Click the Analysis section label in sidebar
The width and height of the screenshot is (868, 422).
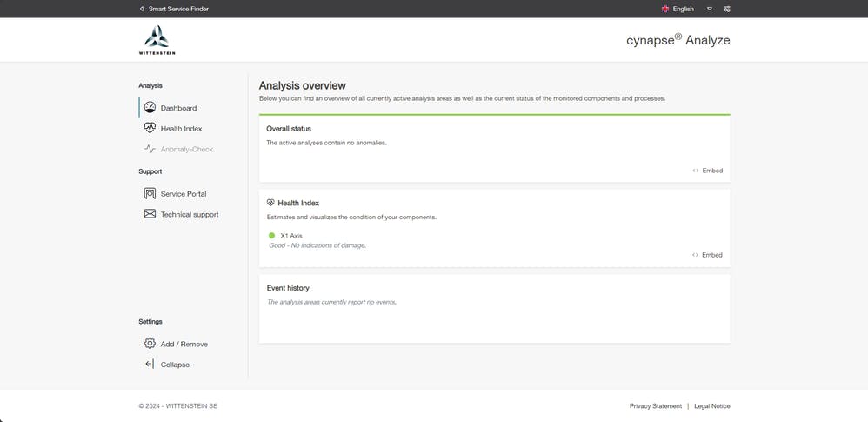click(150, 85)
